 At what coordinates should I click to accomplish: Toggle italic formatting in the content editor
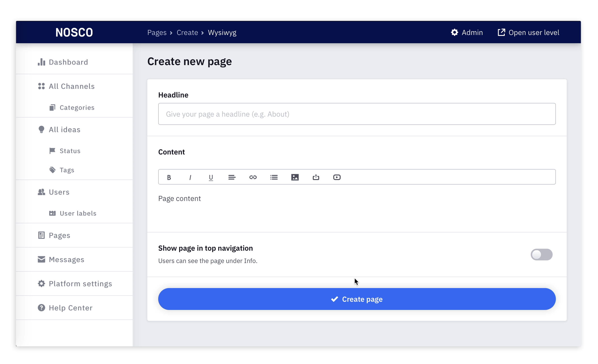click(190, 177)
